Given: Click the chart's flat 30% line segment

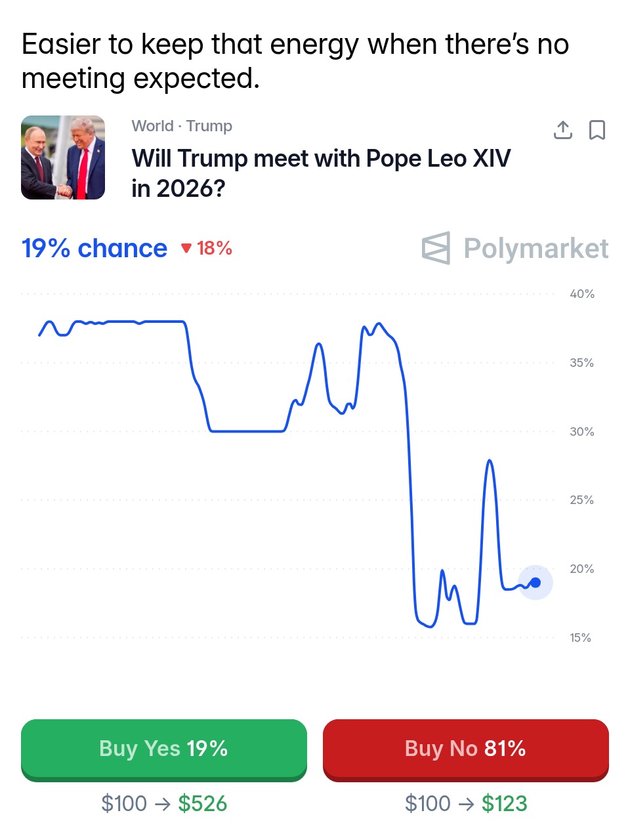Looking at the screenshot, I should point(247,431).
